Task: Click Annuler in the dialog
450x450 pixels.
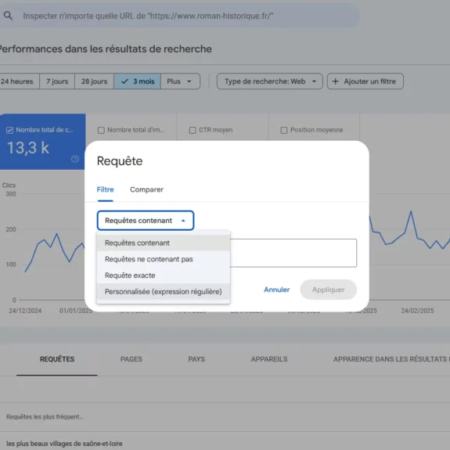Action: 277,290
